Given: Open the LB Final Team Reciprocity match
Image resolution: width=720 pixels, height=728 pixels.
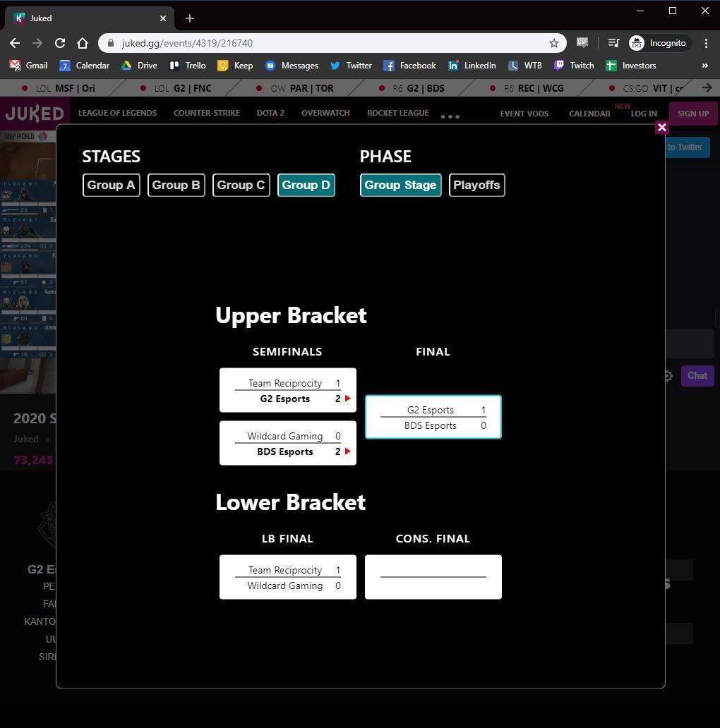Looking at the screenshot, I should pos(288,577).
